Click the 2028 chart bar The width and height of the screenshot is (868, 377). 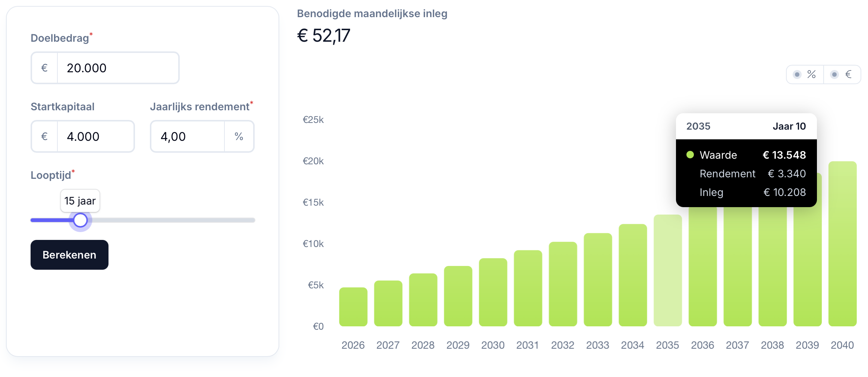coord(423,300)
